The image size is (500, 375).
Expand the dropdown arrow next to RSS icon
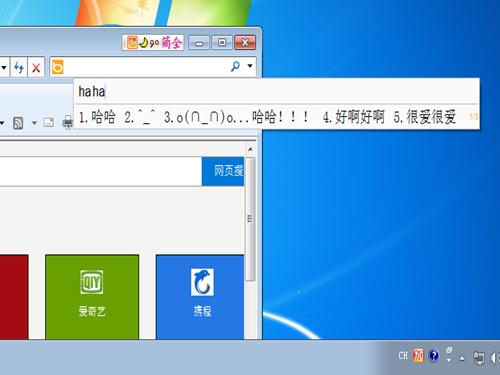coord(34,123)
